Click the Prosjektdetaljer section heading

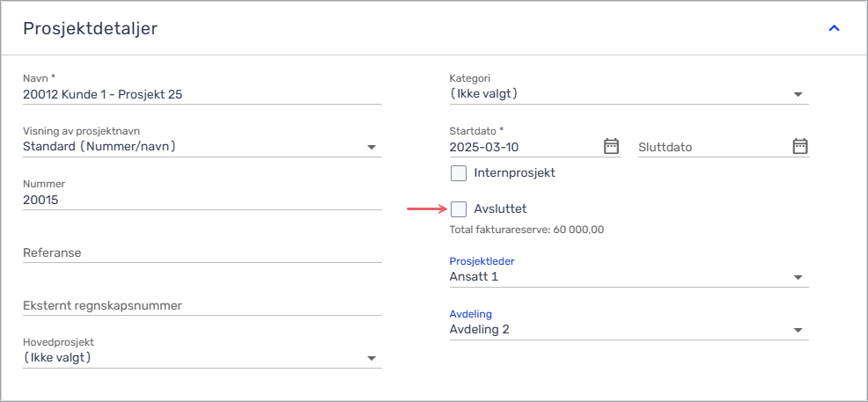[90, 29]
